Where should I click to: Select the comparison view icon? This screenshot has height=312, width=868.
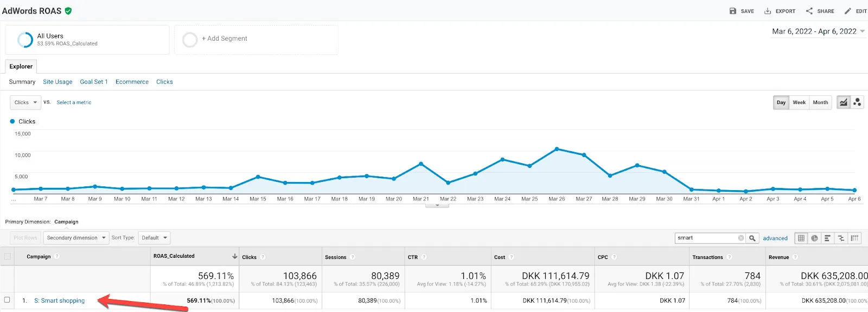tap(841, 238)
